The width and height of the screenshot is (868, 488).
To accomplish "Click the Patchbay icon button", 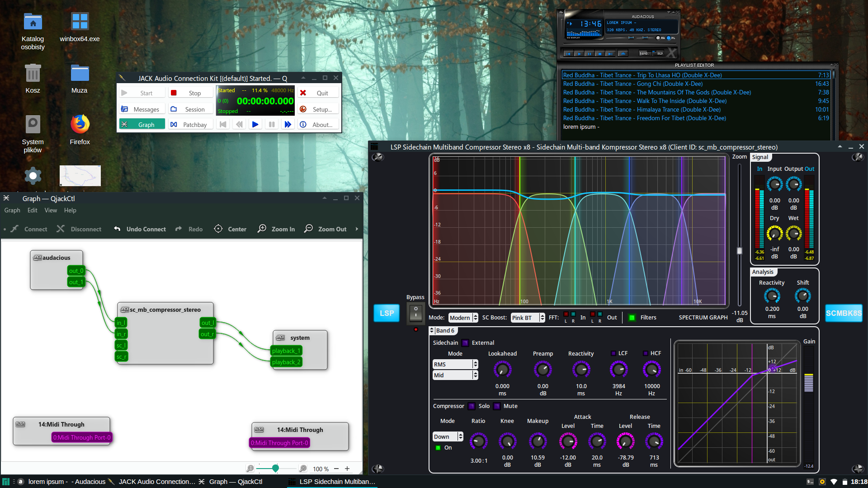I will [x=174, y=124].
